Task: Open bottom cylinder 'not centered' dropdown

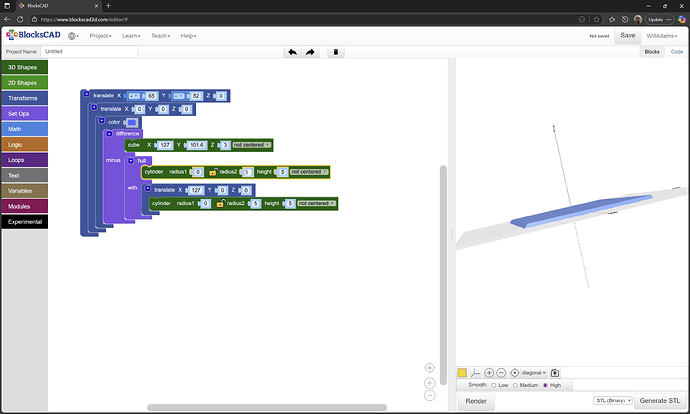Action: point(316,203)
